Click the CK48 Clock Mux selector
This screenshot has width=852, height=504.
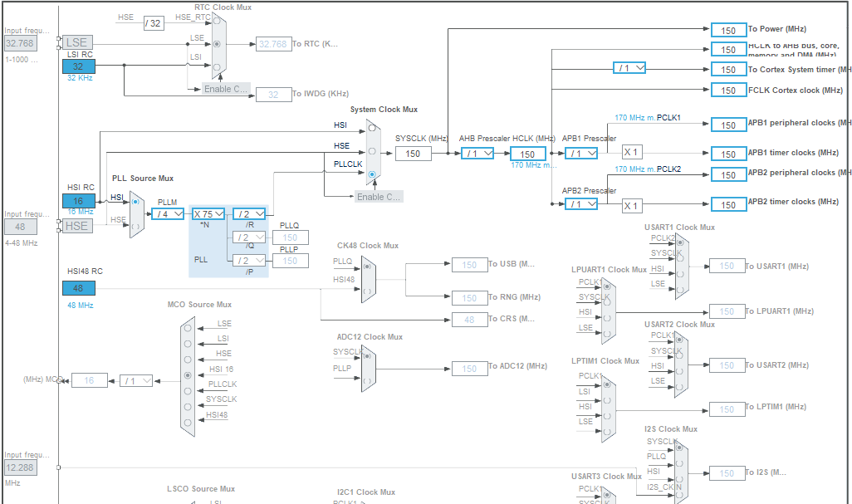tap(369, 280)
